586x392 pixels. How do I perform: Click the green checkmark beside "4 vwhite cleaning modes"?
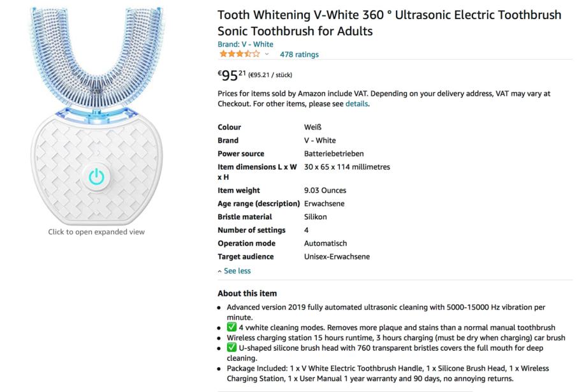coord(232,328)
